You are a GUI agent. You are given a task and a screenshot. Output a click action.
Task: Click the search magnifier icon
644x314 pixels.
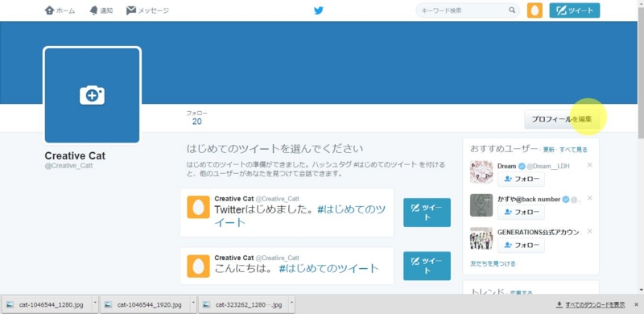[x=512, y=10]
